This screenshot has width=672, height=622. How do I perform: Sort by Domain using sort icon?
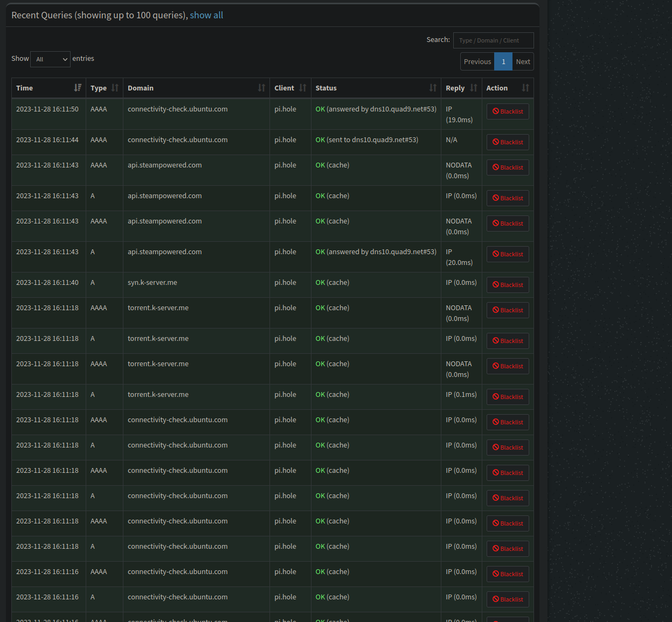click(261, 88)
